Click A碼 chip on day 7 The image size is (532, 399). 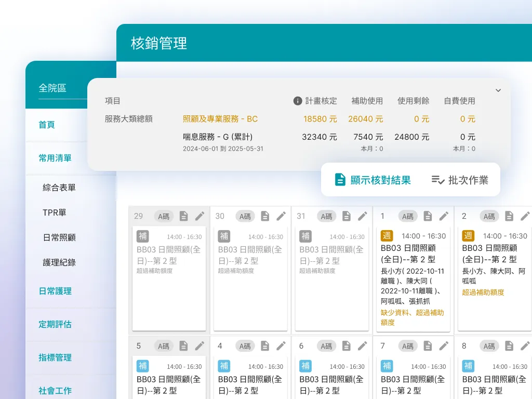pyautogui.click(x=407, y=346)
